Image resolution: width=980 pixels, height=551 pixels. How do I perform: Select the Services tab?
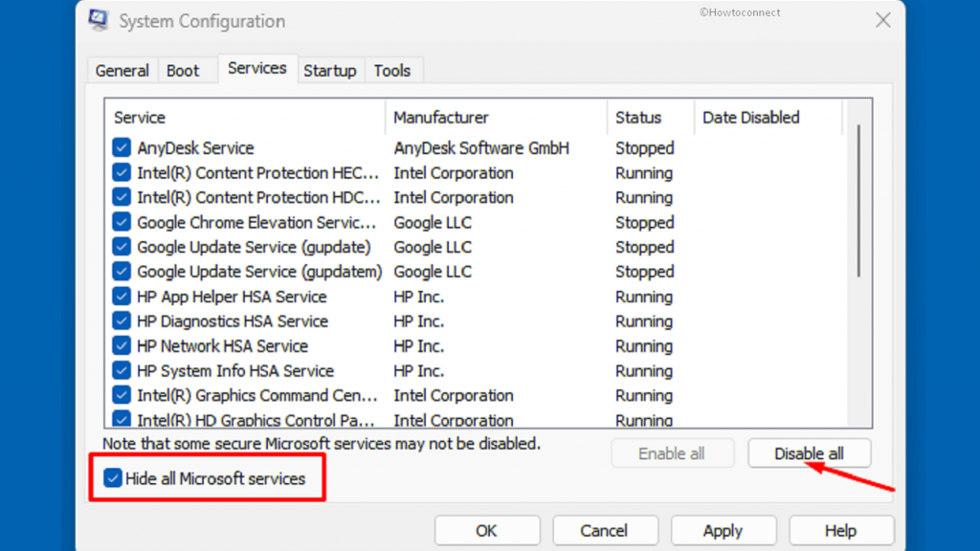[256, 68]
